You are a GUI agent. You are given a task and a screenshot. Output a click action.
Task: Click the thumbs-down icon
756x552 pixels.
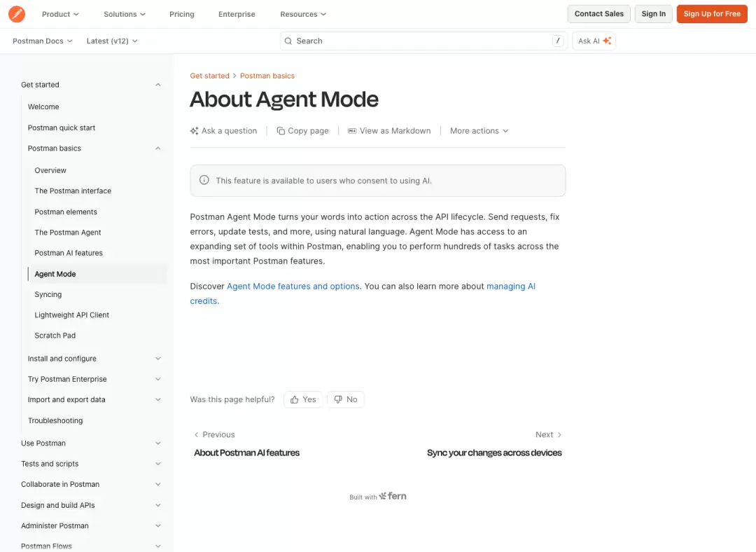coord(338,399)
